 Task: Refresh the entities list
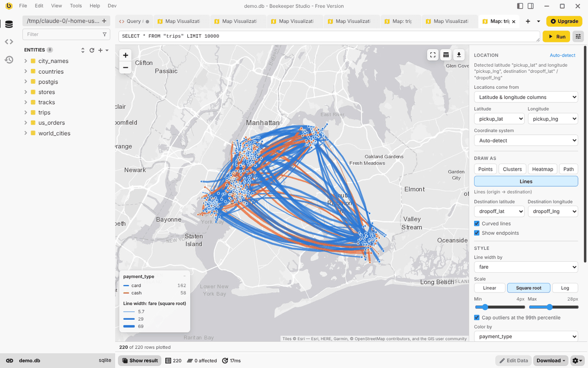click(92, 50)
